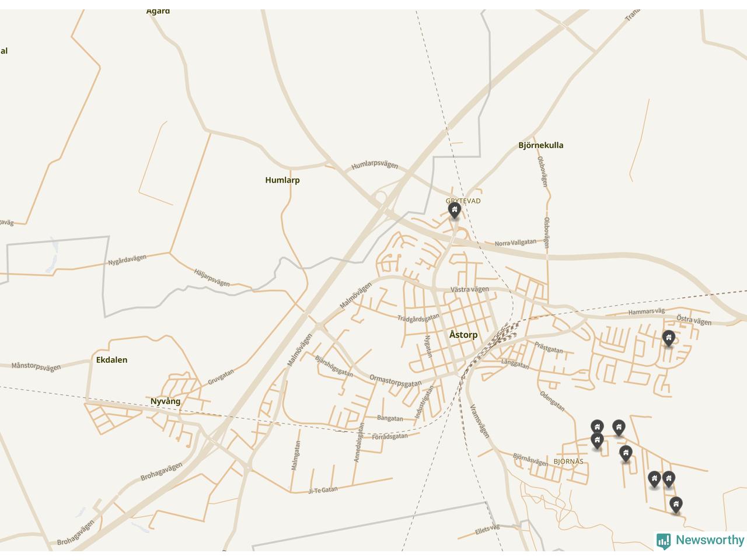747x560 pixels.
Task: Click the Norra Vallgatan street label
Action: [515, 243]
